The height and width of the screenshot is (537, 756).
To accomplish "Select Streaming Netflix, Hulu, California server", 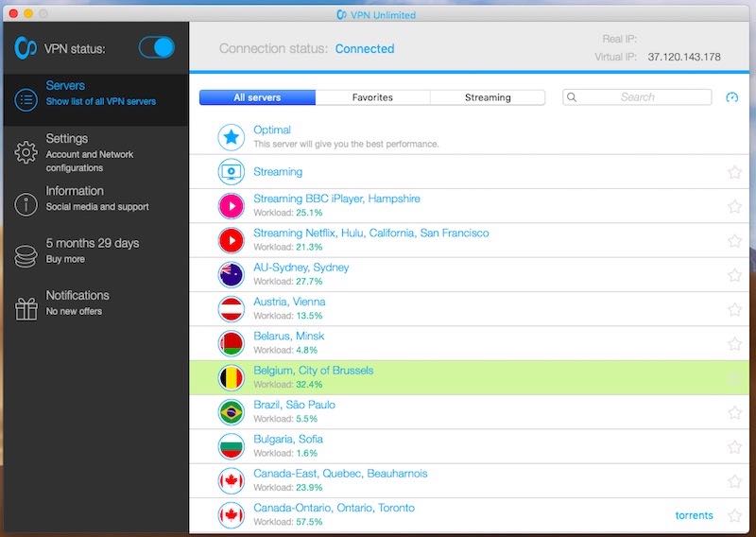I will [x=469, y=240].
